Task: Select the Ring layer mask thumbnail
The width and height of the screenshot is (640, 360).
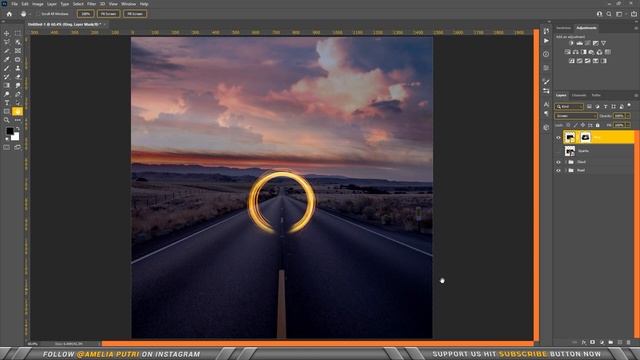Action: pyautogui.click(x=585, y=138)
